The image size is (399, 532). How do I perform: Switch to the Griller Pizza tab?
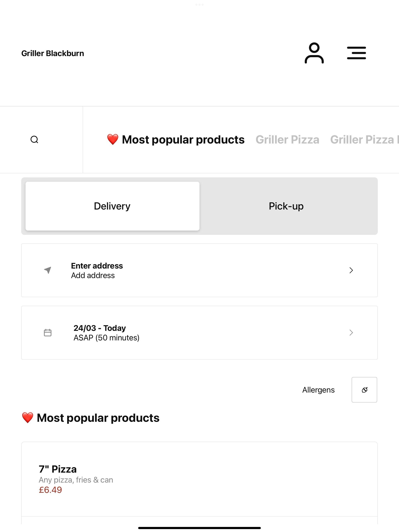tap(287, 139)
